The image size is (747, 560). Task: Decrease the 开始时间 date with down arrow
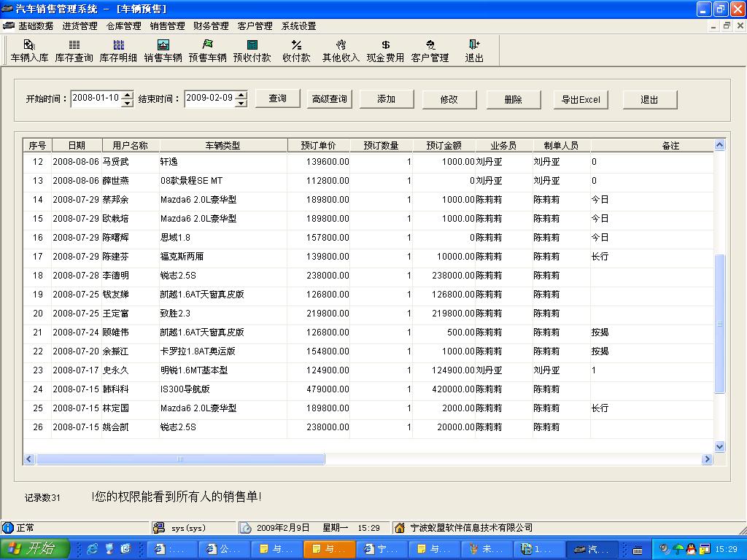tap(127, 103)
